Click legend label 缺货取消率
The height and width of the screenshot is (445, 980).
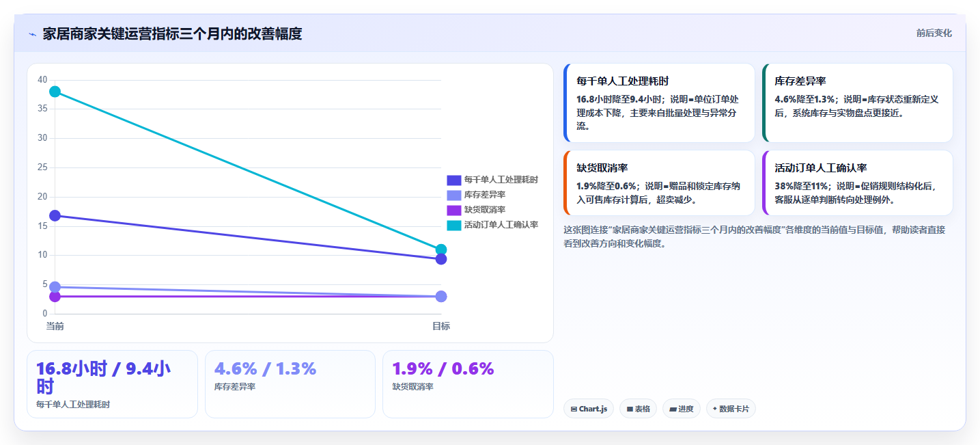485,210
